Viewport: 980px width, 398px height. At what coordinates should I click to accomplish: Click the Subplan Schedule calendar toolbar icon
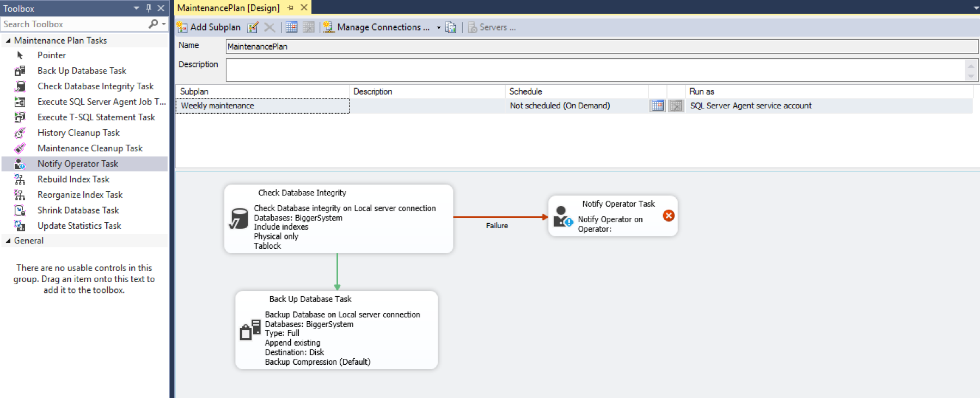pos(291,27)
